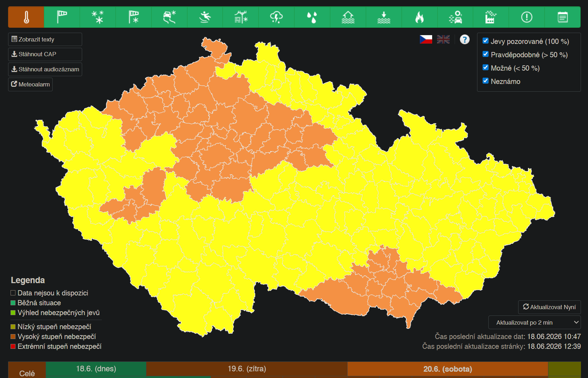Viewport: 588px width, 378px height.
Task: Select the 20.6. (sobota) day tab
Action: (x=448, y=369)
